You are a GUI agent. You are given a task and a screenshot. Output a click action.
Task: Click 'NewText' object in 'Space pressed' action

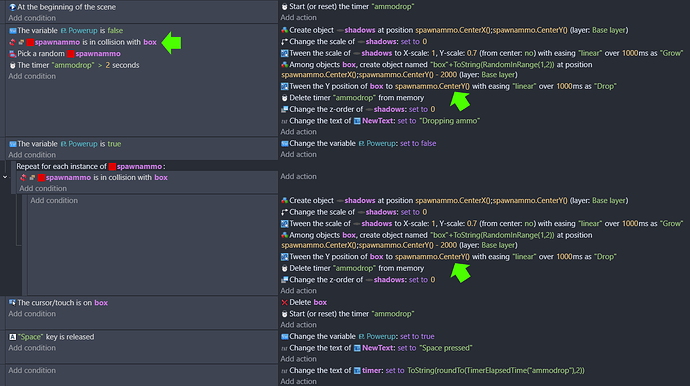coord(378,348)
